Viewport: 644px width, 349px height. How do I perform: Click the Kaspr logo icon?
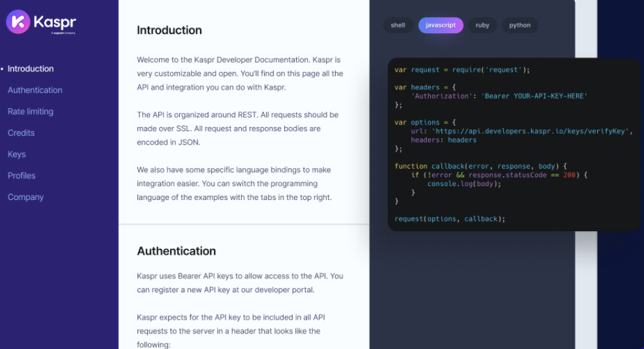(18, 21)
